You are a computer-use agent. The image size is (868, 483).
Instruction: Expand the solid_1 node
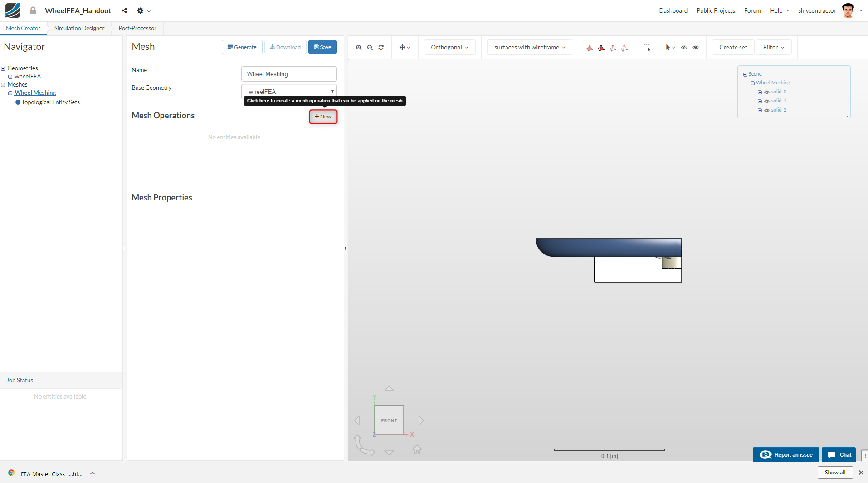(x=760, y=101)
